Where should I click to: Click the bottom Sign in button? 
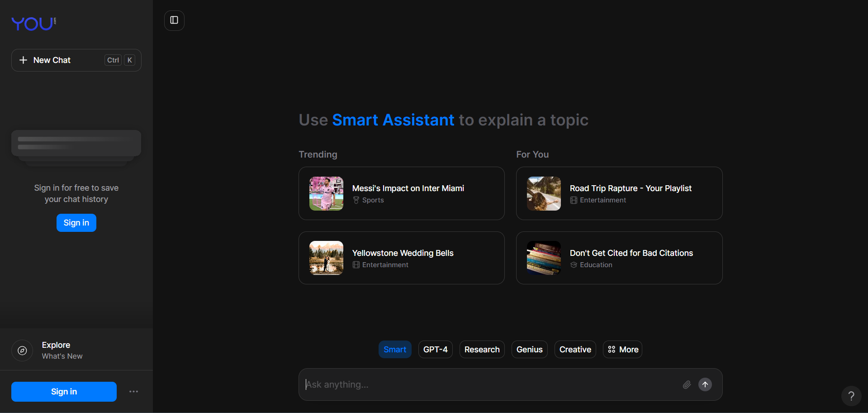tap(63, 391)
